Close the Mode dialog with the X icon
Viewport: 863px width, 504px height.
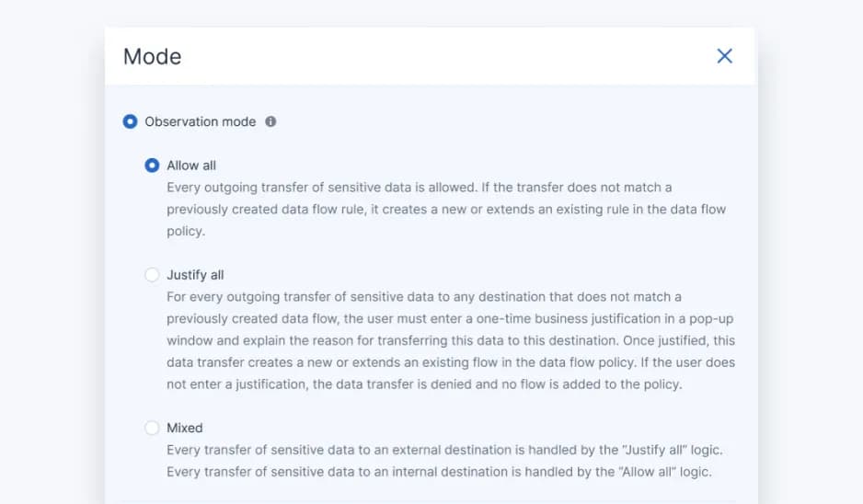(x=724, y=56)
